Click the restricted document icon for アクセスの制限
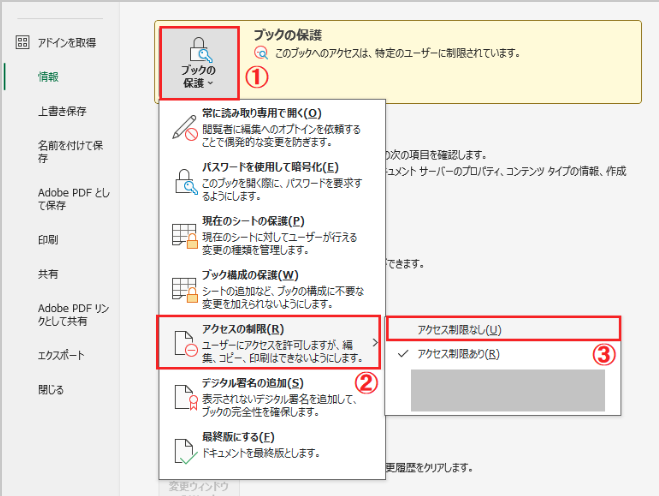This screenshot has width=659, height=496. tap(186, 342)
